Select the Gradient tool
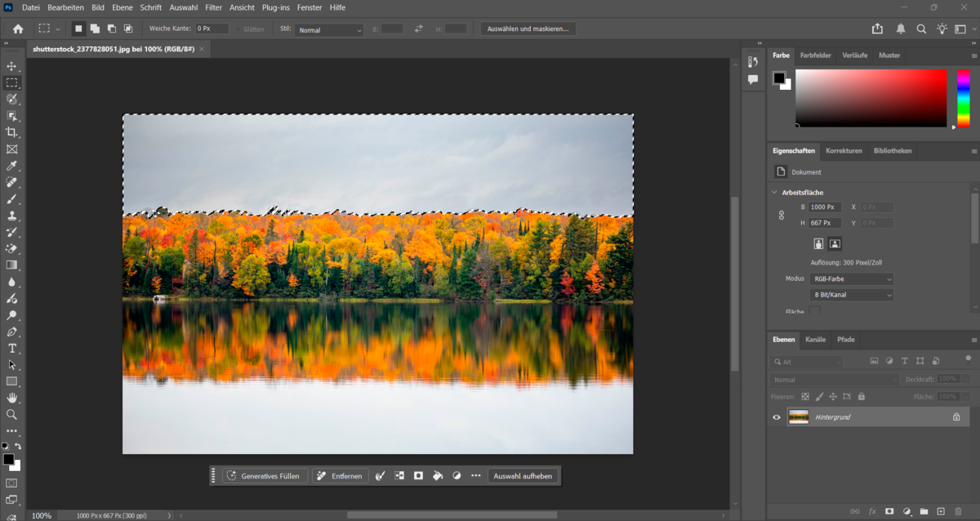The image size is (980, 521). pyautogui.click(x=12, y=265)
